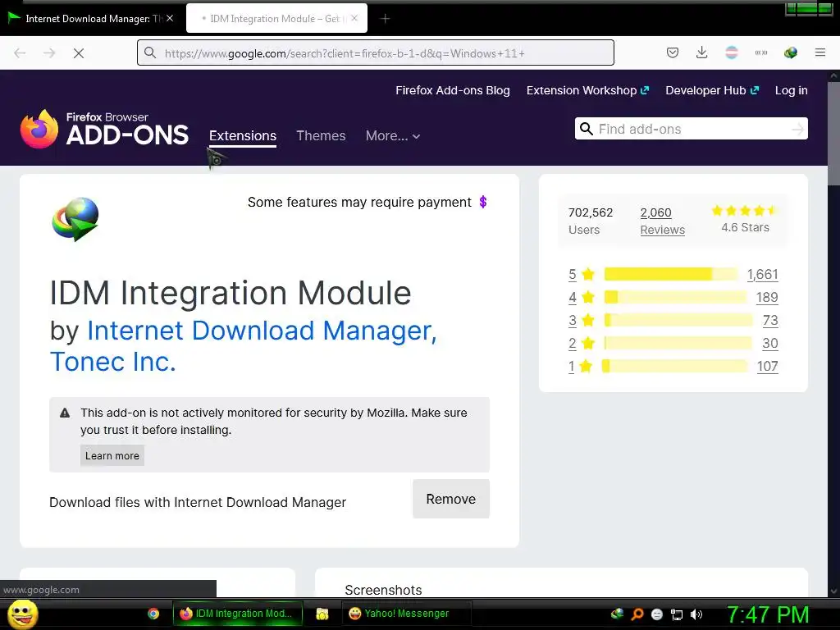This screenshot has height=630, width=840.
Task: Remove the IDM Integration Module add-on
Action: [451, 499]
